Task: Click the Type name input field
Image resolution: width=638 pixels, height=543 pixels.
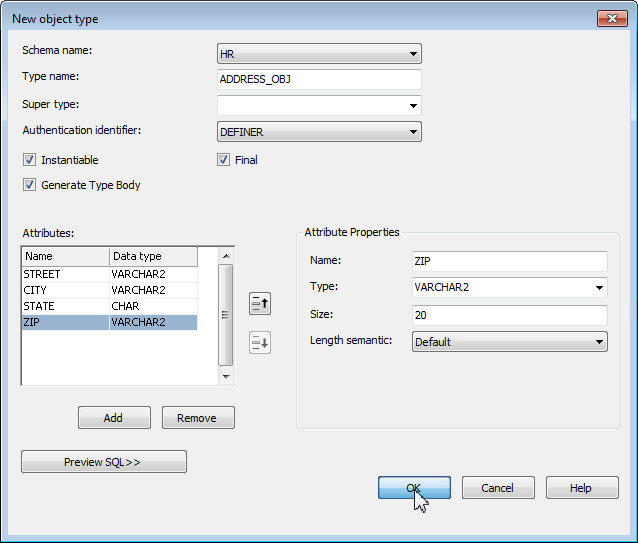Action: pyautogui.click(x=319, y=79)
